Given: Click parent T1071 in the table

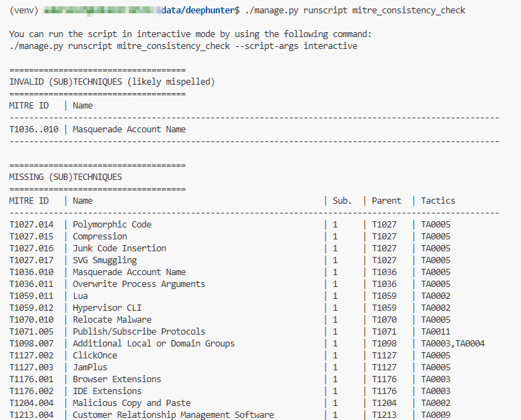Looking at the screenshot, I should click(x=384, y=332).
